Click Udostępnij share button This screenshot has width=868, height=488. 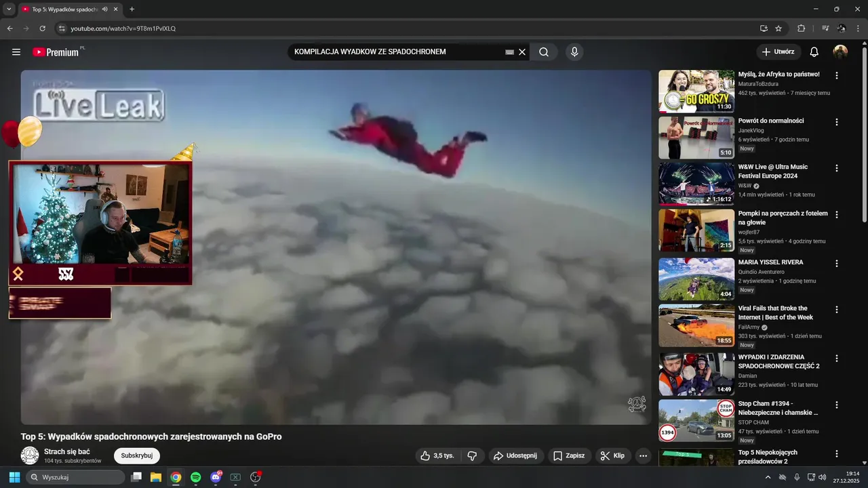click(515, 455)
